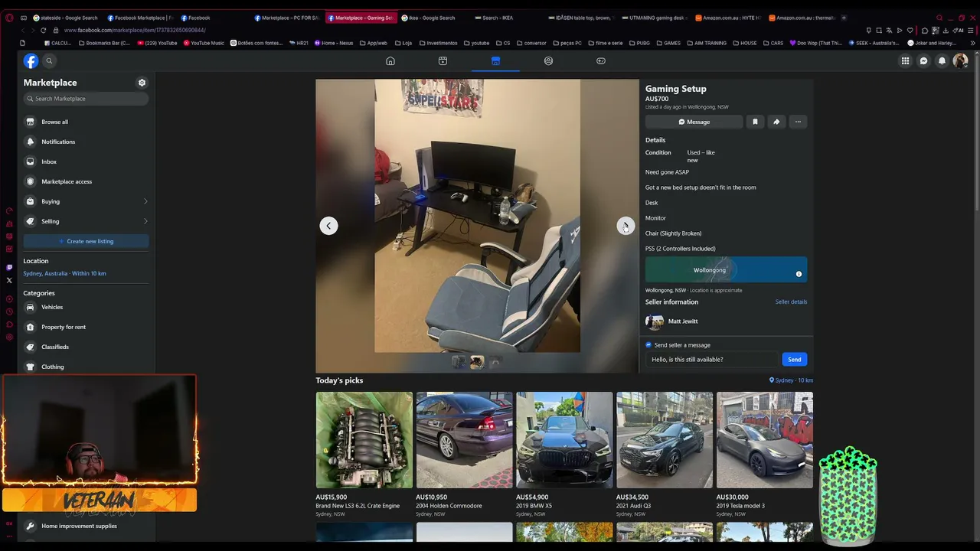Click the 'Sydney · 10 km' picks location link
The width and height of the screenshot is (980, 551).
pyautogui.click(x=791, y=380)
